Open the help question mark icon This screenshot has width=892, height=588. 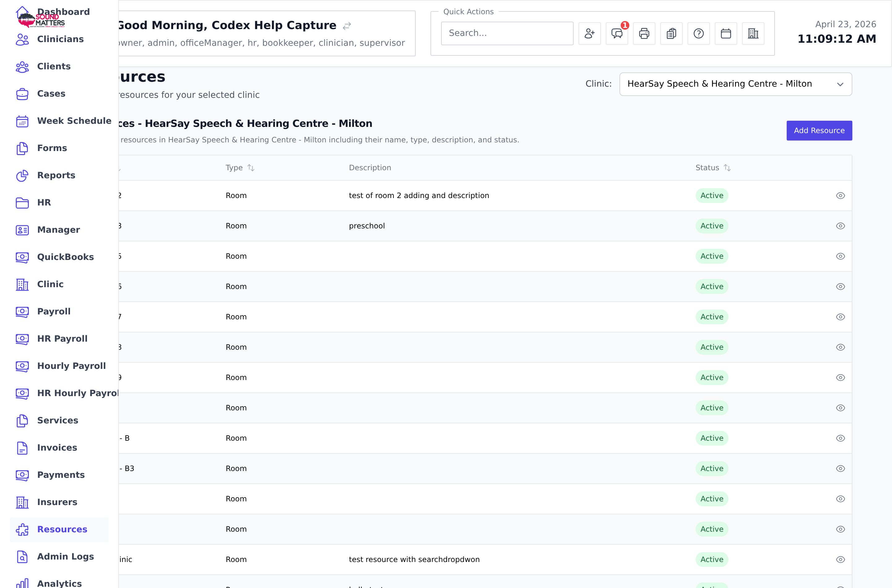[699, 33]
